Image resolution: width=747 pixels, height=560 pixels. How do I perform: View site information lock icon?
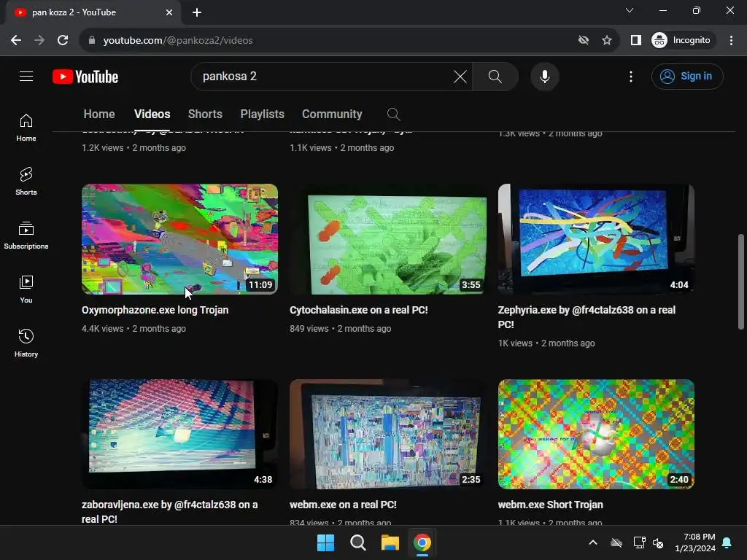pyautogui.click(x=92, y=41)
